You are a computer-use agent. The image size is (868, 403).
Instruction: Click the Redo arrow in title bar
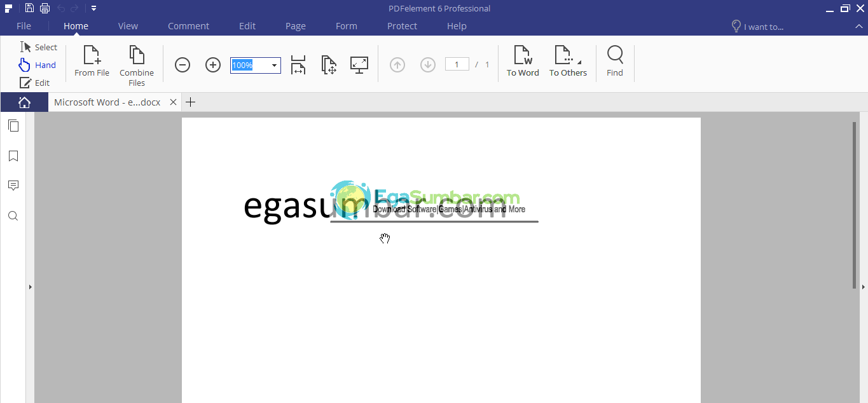[75, 8]
